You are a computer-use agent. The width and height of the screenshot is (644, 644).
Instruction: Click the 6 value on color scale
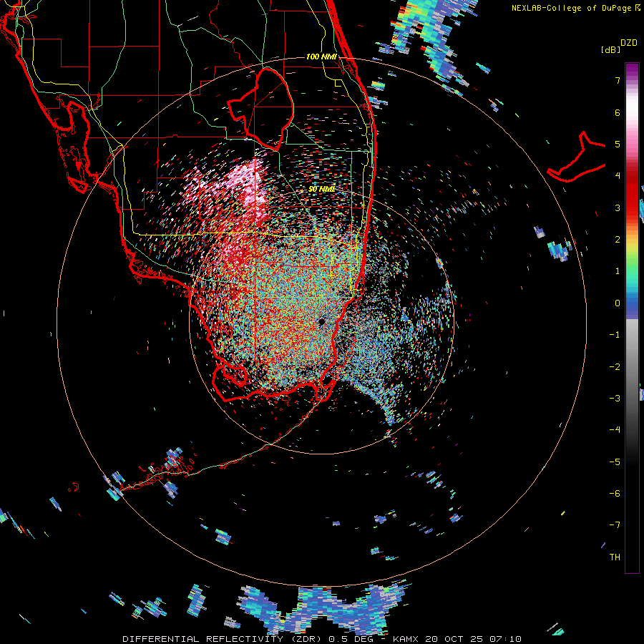pos(618,112)
